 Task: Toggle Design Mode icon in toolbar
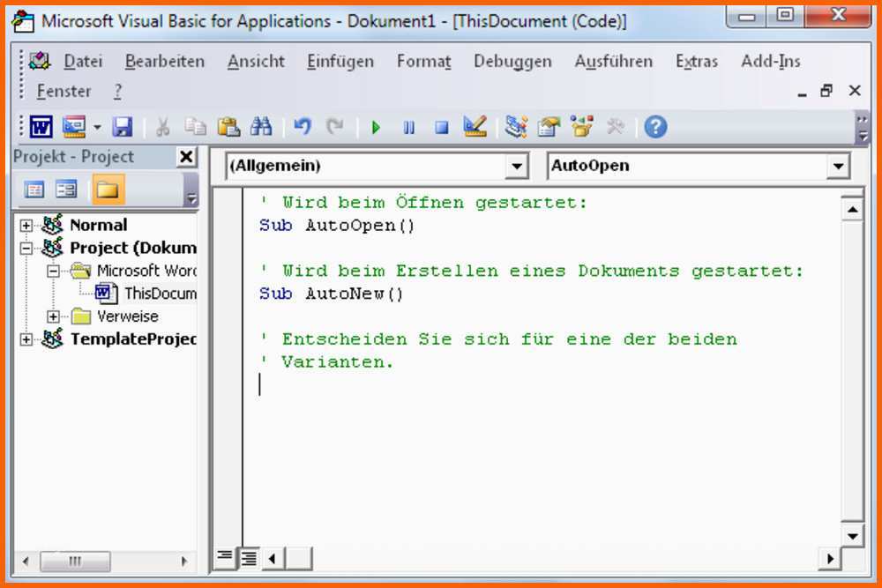[x=475, y=127]
